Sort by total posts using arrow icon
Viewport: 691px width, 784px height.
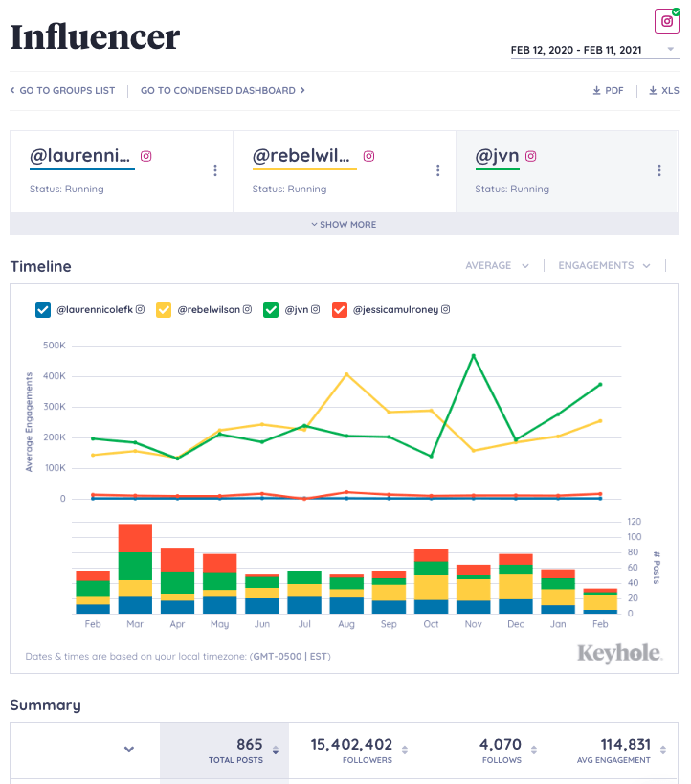click(276, 750)
